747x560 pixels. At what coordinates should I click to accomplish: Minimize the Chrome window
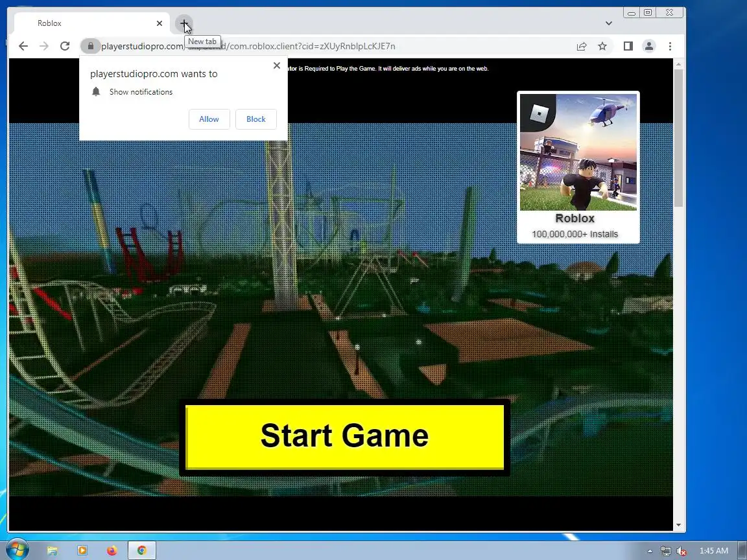pyautogui.click(x=631, y=13)
